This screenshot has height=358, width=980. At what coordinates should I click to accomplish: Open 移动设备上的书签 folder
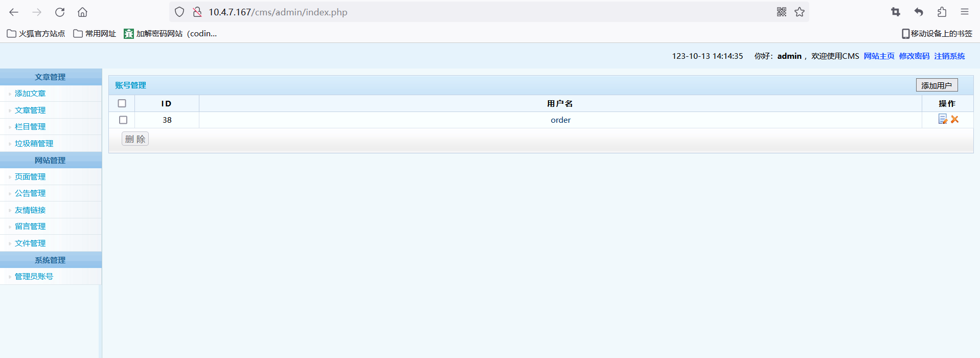coord(937,33)
